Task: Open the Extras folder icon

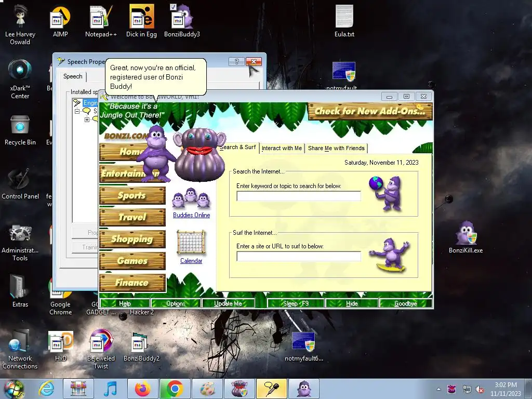Action: [20, 291]
